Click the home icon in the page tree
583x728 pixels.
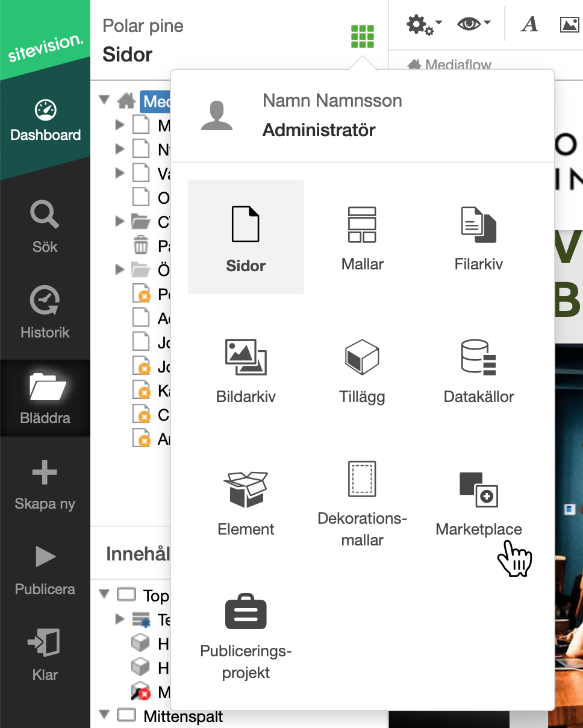(x=126, y=101)
